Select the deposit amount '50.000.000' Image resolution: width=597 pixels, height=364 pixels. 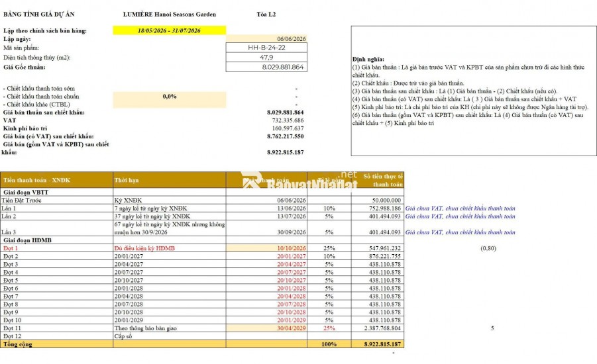[386, 200]
